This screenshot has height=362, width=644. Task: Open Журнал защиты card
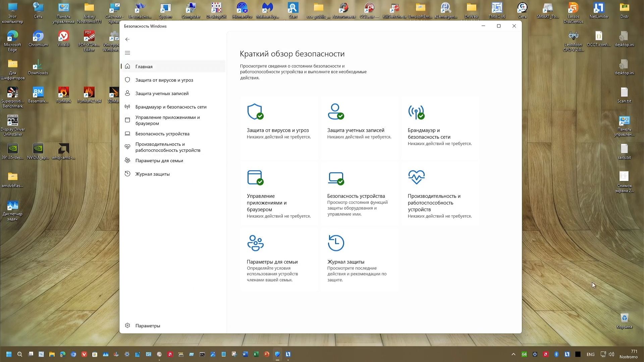click(x=360, y=260)
